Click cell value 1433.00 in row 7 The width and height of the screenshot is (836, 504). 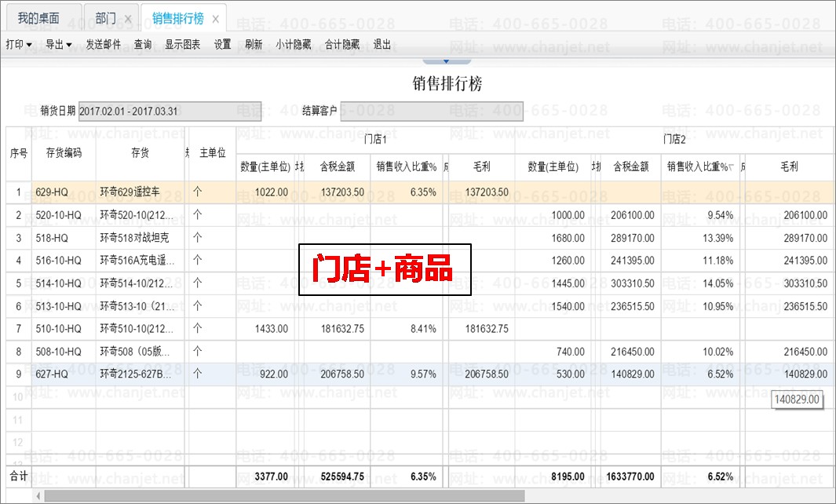tap(272, 329)
